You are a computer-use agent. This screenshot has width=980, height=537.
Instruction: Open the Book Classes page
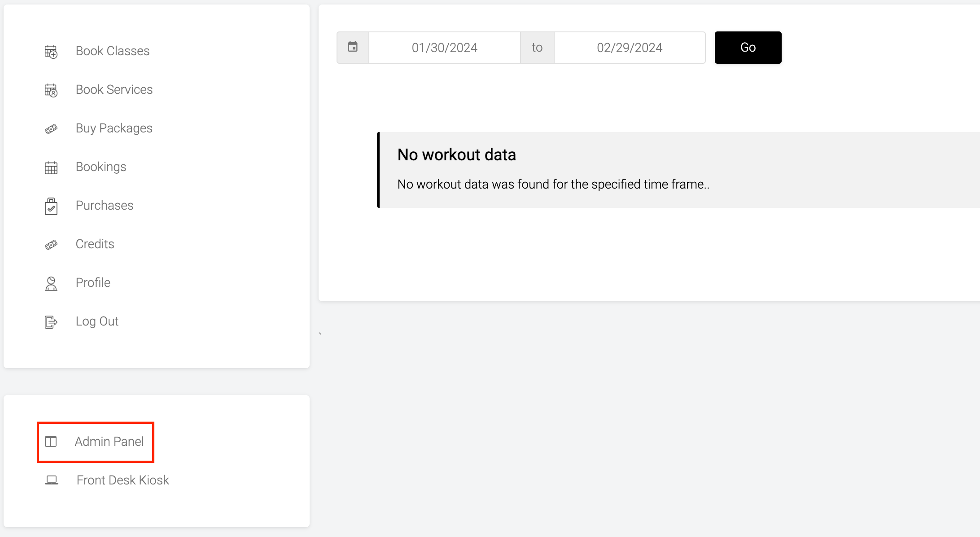pyautogui.click(x=112, y=51)
